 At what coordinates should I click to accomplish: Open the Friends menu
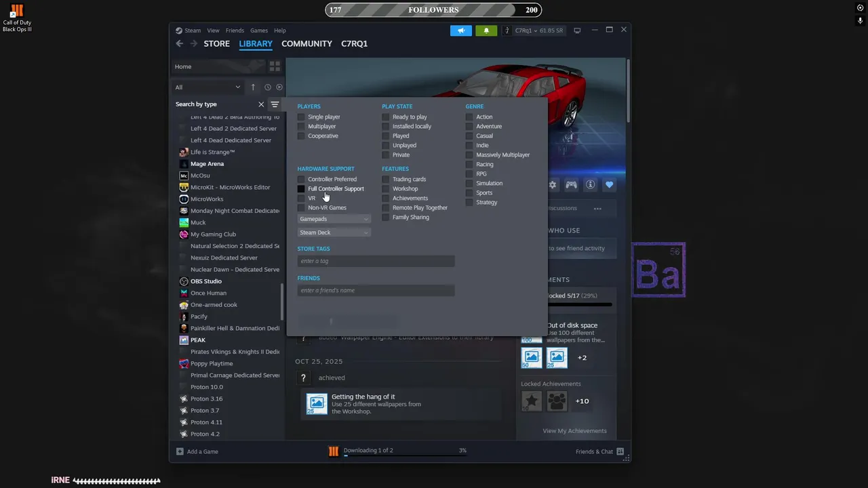point(235,30)
